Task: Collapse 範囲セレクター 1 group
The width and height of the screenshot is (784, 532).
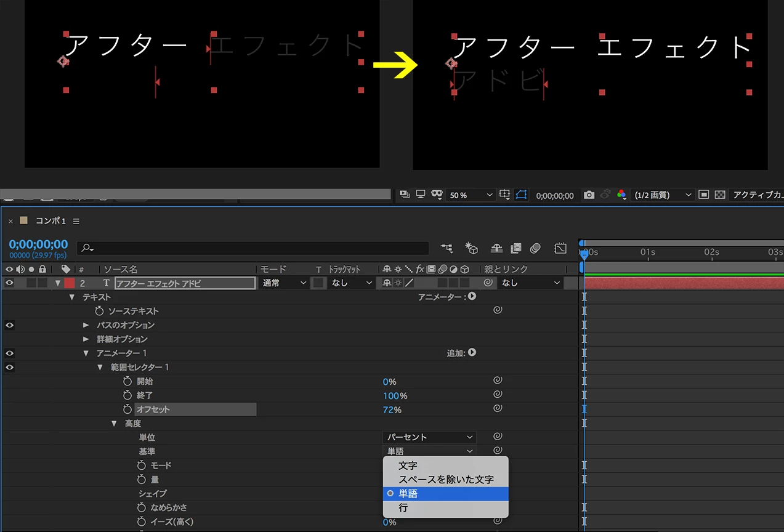Action: coord(100,368)
